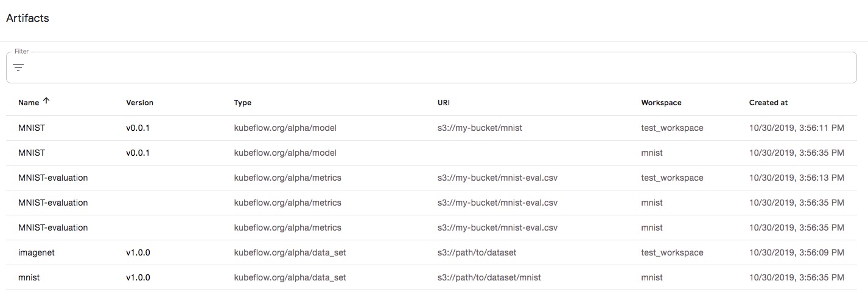Image resolution: width=868 pixels, height=306 pixels.
Task: Click the 3:56:09 PM created timestamp
Action: (796, 252)
